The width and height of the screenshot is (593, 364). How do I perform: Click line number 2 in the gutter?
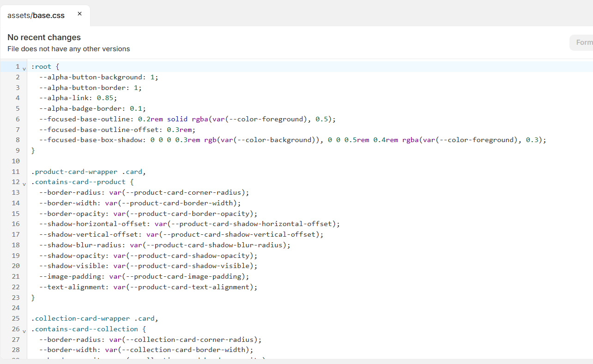18,77
